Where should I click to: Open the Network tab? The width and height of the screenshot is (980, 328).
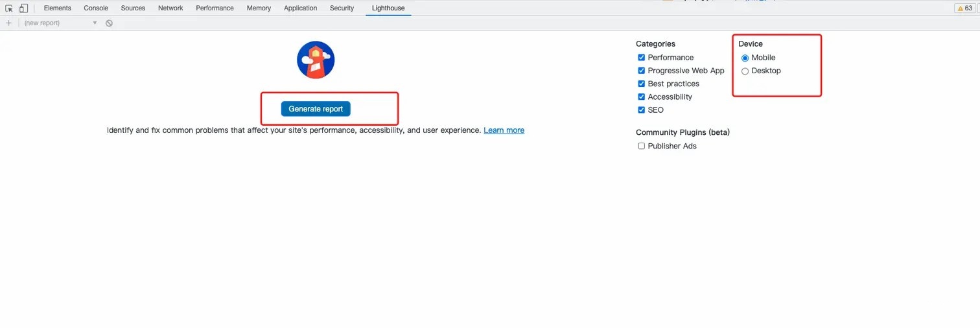[170, 8]
